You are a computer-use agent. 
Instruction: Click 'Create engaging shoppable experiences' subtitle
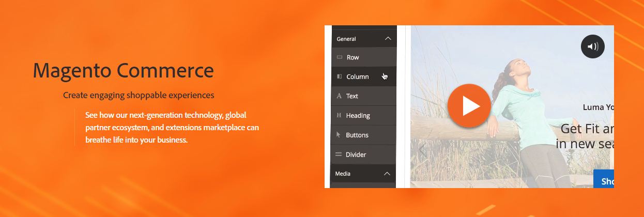pos(139,95)
